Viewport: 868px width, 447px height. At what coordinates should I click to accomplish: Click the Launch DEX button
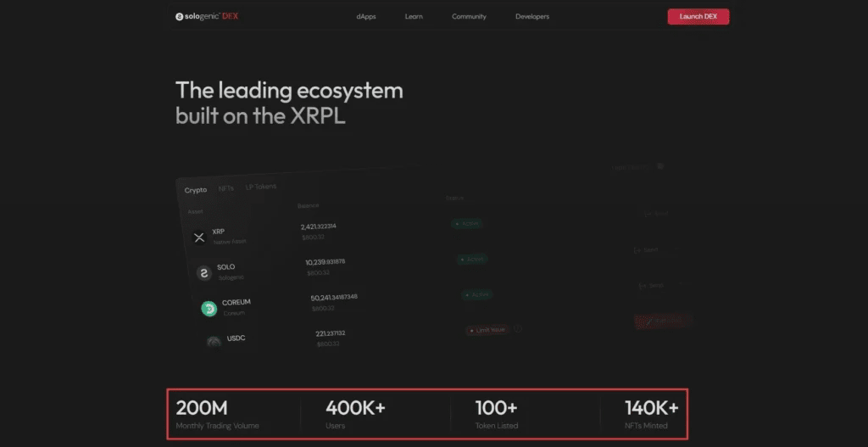pos(698,17)
